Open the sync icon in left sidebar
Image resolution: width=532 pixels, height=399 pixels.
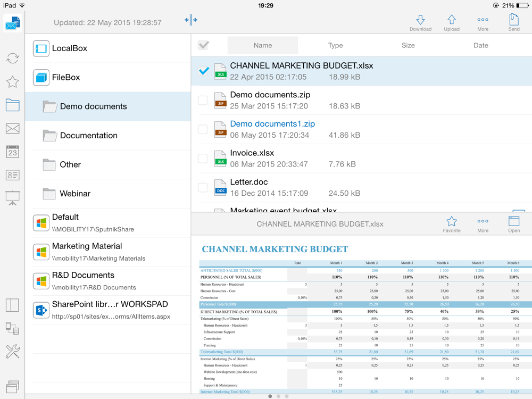click(12, 58)
